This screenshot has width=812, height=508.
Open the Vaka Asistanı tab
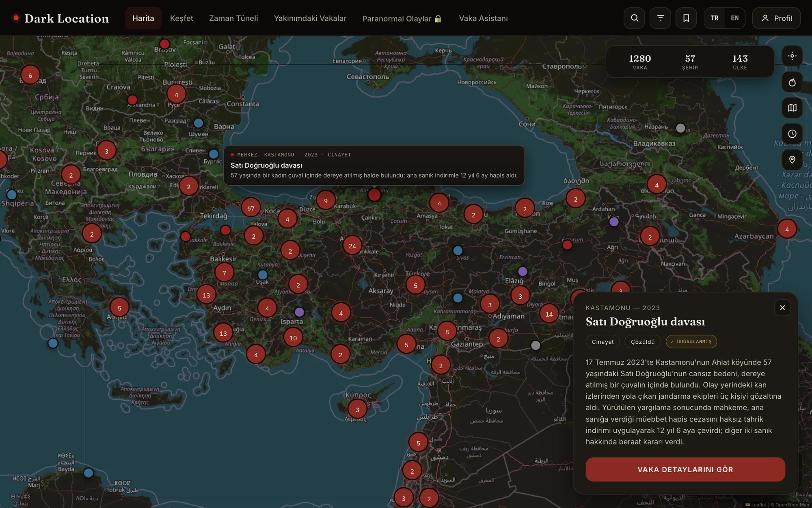[x=483, y=18]
